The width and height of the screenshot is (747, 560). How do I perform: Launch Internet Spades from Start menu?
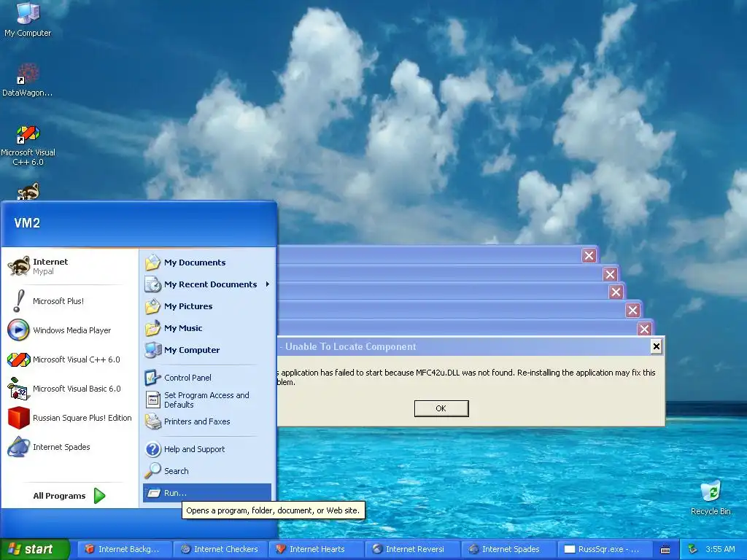[70, 447]
